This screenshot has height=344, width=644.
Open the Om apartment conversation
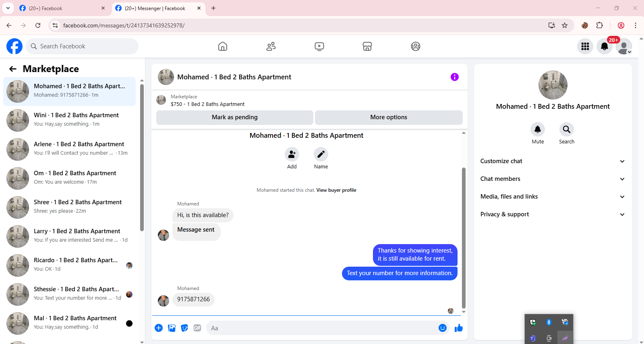click(x=69, y=178)
